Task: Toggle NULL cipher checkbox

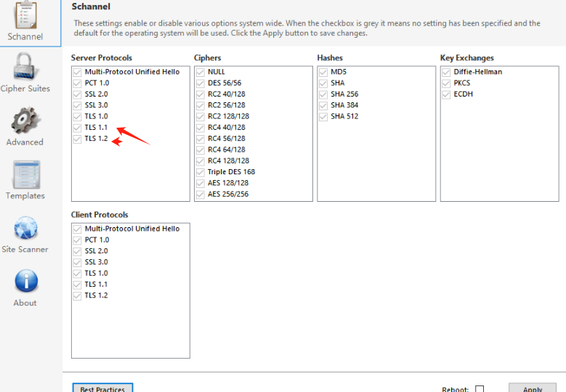Action: click(x=201, y=72)
